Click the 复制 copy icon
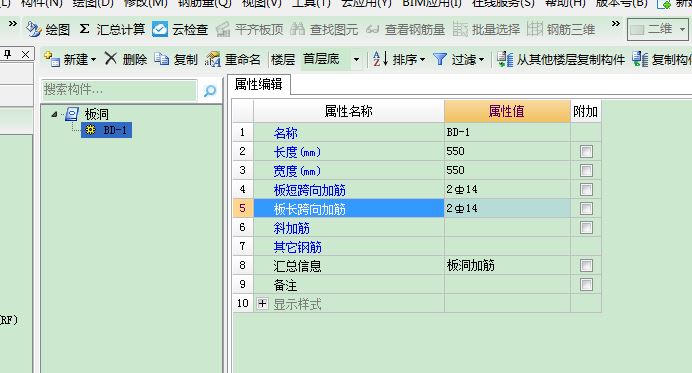Screen dimensions: 692x373 pyautogui.click(x=162, y=59)
